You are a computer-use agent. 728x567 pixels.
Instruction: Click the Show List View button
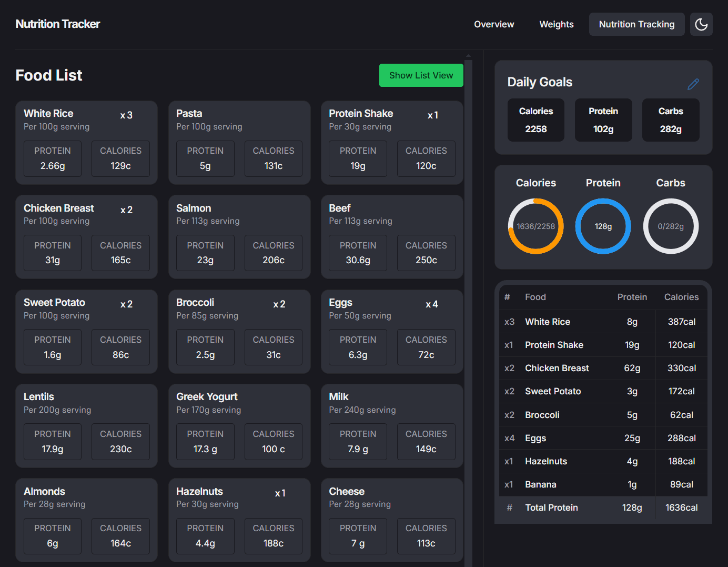tap(421, 75)
